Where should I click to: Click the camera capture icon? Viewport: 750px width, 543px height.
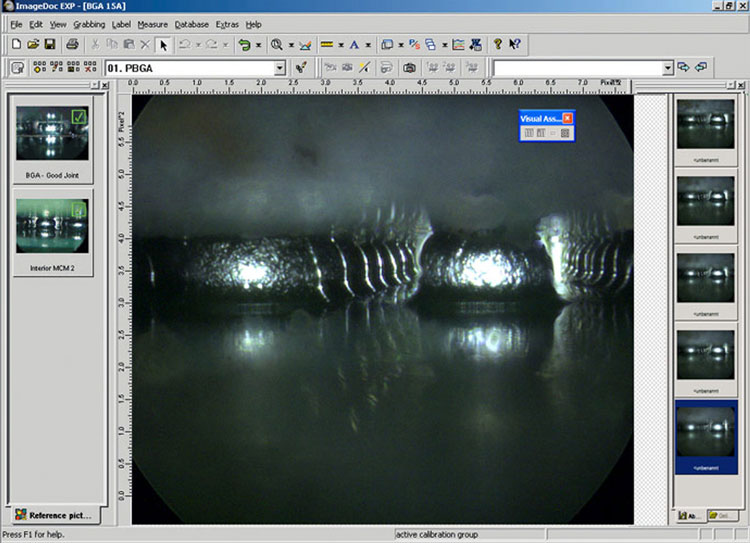coord(409,68)
